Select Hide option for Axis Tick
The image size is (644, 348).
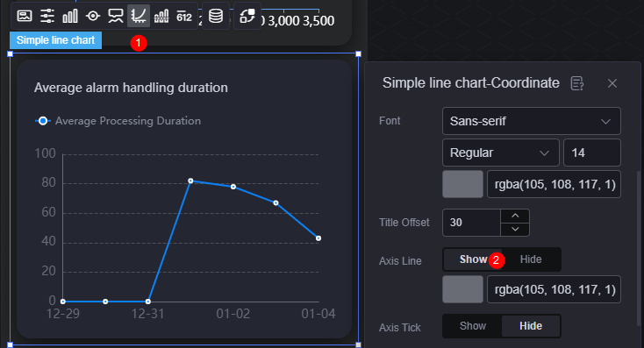[531, 326]
